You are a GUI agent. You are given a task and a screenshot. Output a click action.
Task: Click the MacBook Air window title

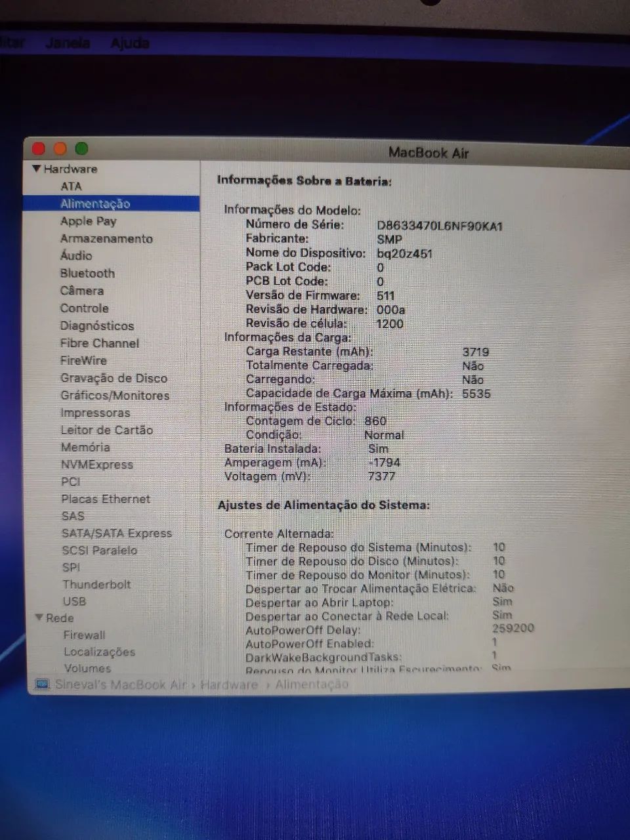click(429, 153)
